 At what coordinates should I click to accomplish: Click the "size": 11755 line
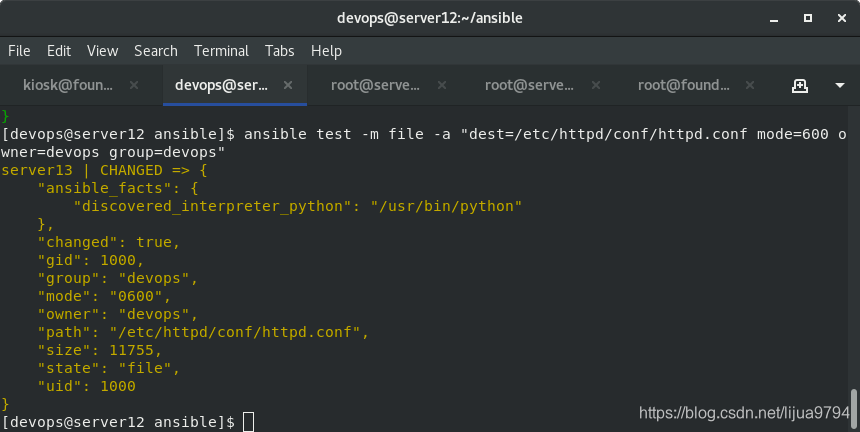click(x=99, y=350)
